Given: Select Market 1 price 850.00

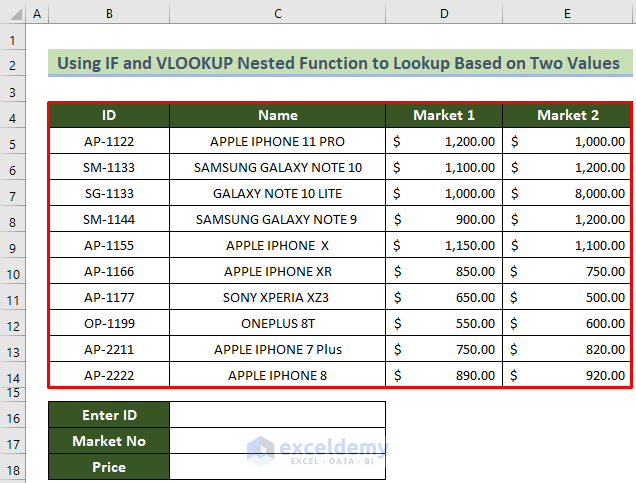Looking at the screenshot, I should click(444, 271).
